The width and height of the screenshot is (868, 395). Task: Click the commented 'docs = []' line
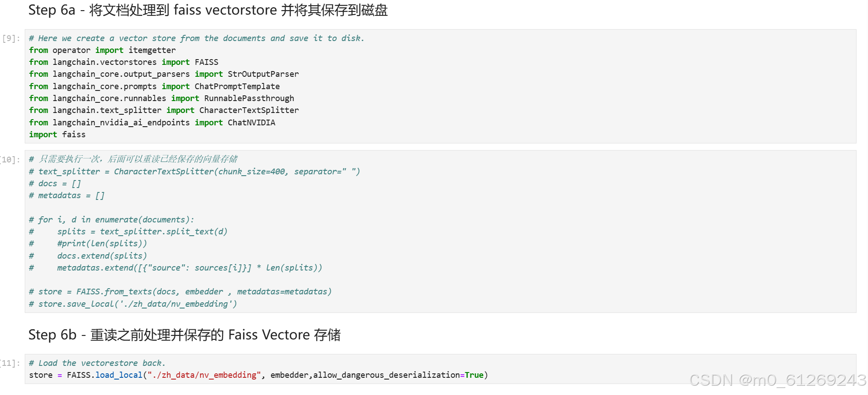[x=55, y=184]
